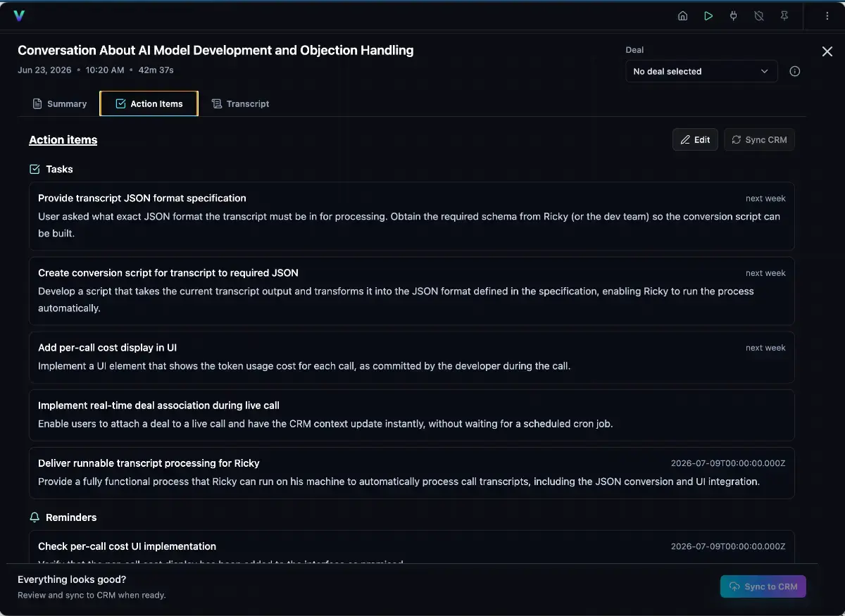The height and width of the screenshot is (616, 845).
Task: Click the Everything looks good? text
Action: 72,579
